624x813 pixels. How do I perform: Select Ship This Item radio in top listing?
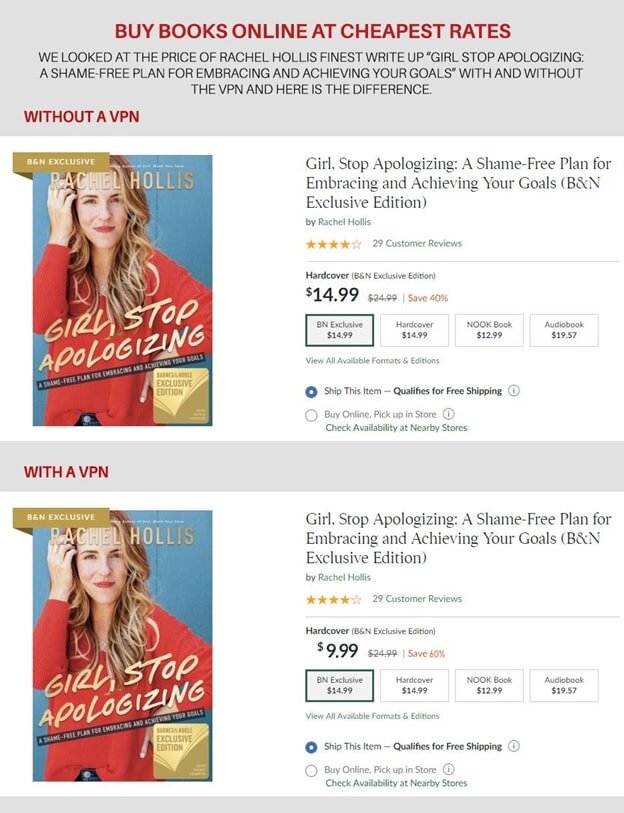[311, 391]
